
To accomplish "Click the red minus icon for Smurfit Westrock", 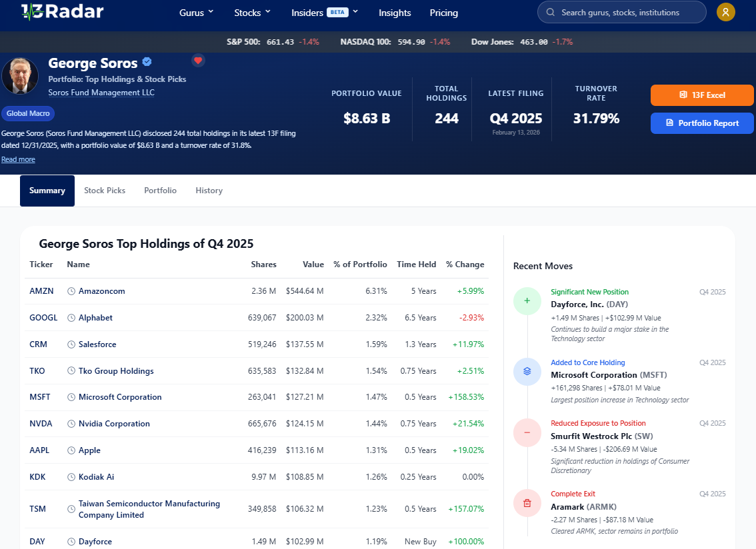I will point(527,432).
